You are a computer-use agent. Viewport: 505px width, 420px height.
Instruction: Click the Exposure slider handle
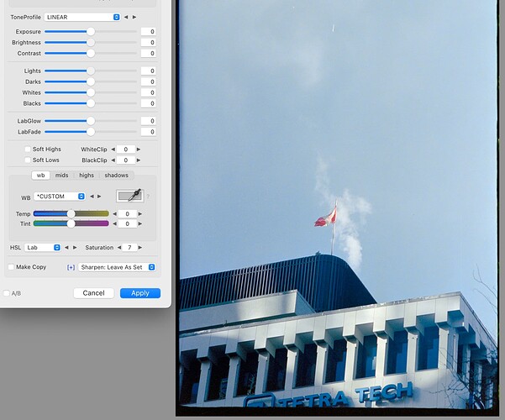[91, 32]
